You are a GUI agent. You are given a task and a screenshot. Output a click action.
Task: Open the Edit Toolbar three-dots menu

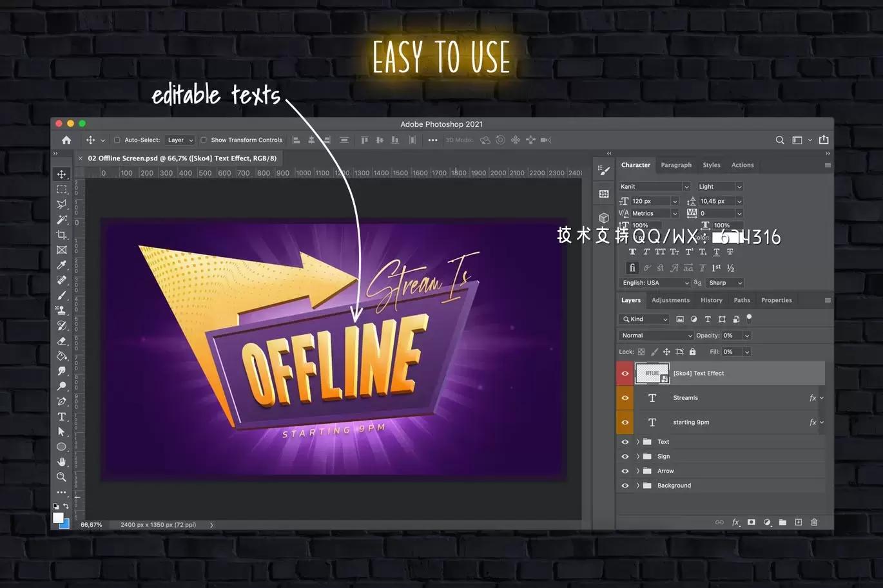(62, 493)
